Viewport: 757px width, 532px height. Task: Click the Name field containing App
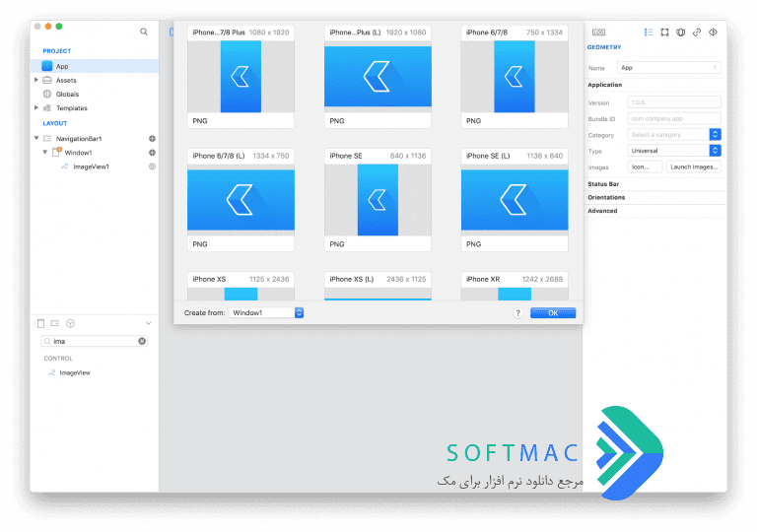[x=668, y=68]
